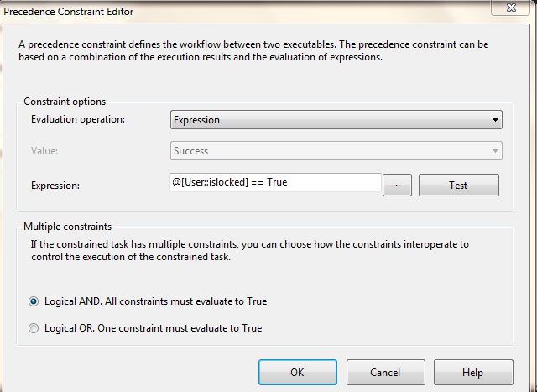Open expression builder with ellipsis button
Image resolution: width=537 pixels, height=392 pixels.
click(397, 185)
